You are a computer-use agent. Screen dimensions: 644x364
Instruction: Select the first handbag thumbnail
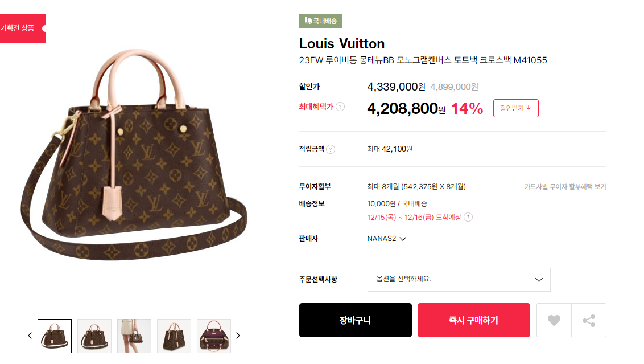55,336
